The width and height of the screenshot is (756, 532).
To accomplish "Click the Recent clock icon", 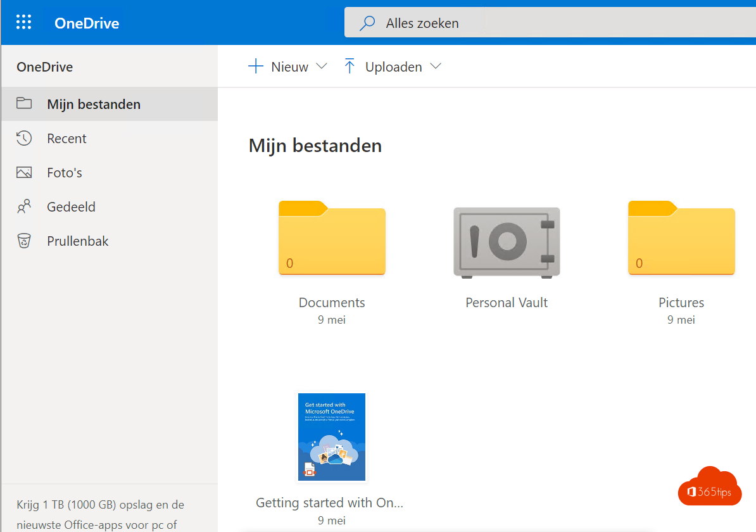I will click(x=24, y=138).
